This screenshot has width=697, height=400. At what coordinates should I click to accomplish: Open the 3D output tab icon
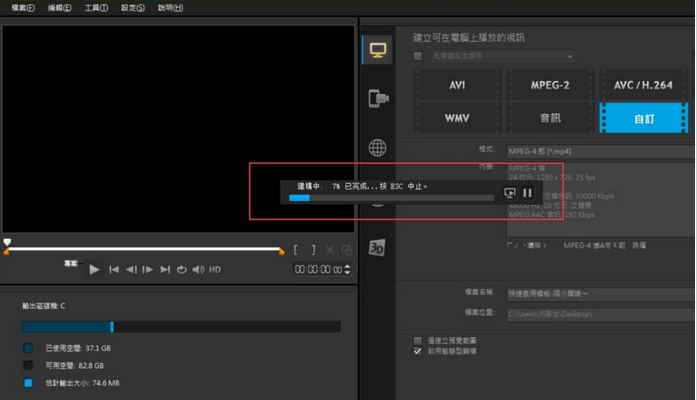377,247
